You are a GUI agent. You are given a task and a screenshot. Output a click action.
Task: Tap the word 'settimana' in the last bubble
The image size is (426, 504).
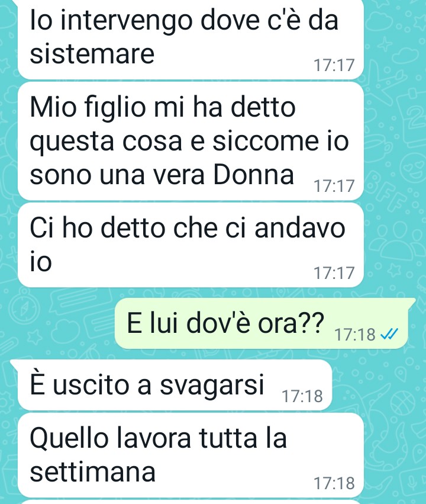(93, 472)
